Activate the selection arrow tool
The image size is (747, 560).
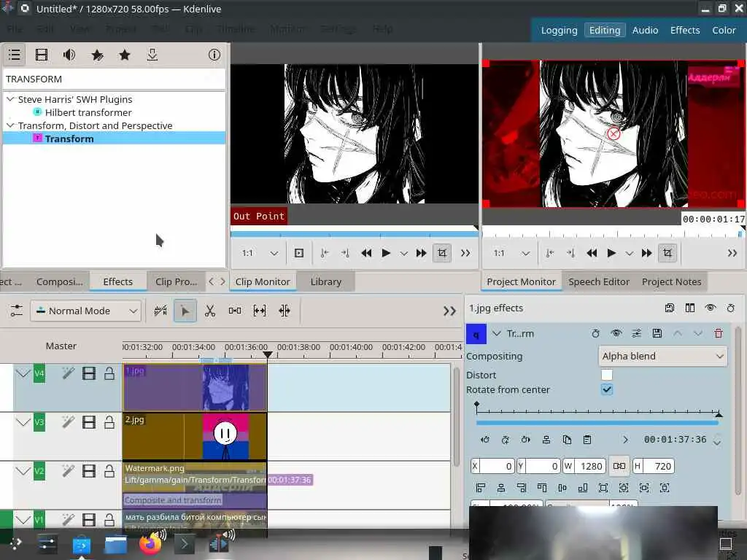[x=185, y=311]
